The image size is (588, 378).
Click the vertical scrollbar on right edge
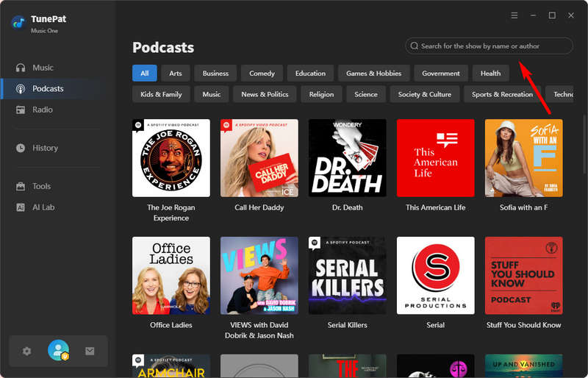tap(585, 143)
